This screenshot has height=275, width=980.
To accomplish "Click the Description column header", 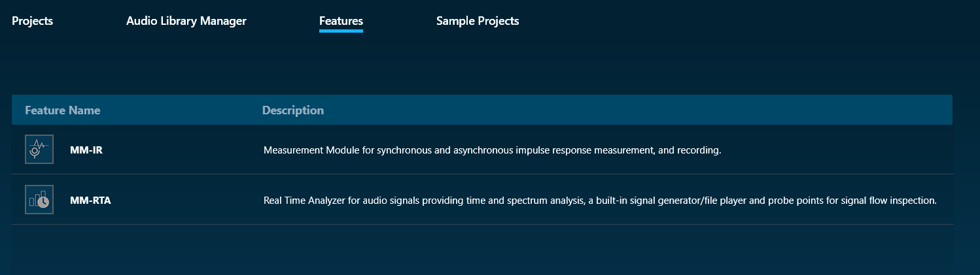I will click(x=293, y=110).
